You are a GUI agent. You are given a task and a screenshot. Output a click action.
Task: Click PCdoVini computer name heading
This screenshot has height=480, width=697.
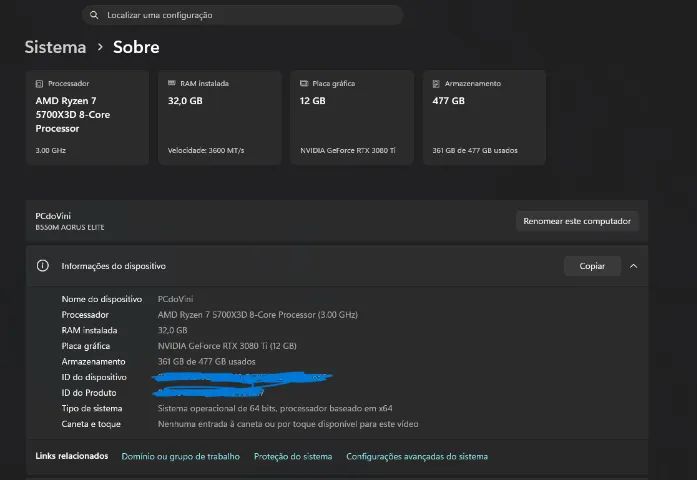pos(53,216)
